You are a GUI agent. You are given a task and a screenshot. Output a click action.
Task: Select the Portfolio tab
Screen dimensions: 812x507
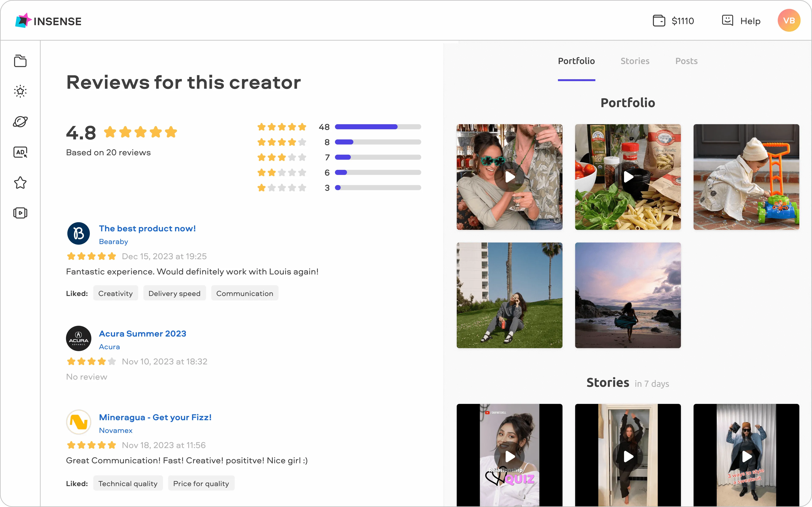(x=576, y=61)
